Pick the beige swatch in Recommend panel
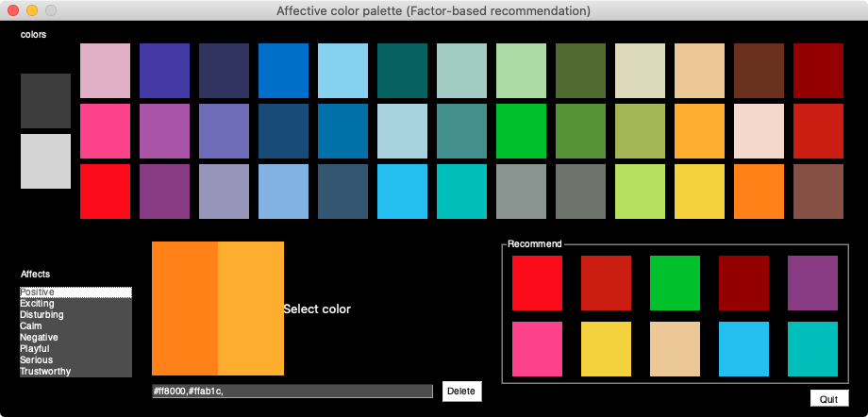 click(675, 349)
